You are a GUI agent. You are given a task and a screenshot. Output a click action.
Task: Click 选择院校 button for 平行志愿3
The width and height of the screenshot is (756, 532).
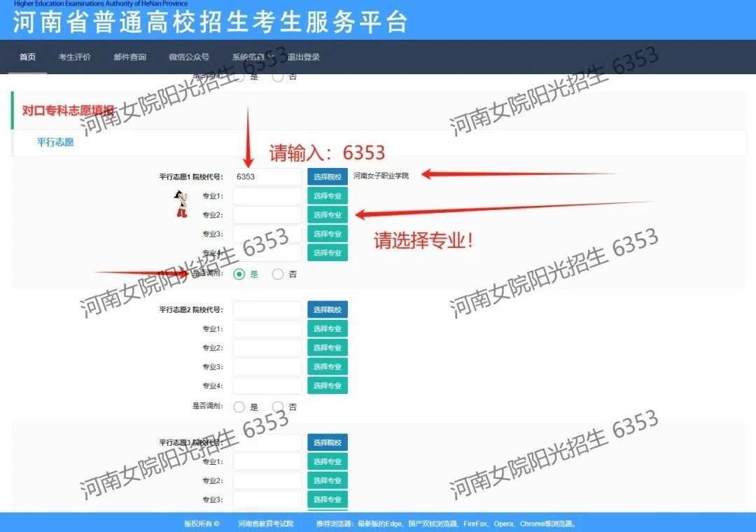(x=327, y=442)
